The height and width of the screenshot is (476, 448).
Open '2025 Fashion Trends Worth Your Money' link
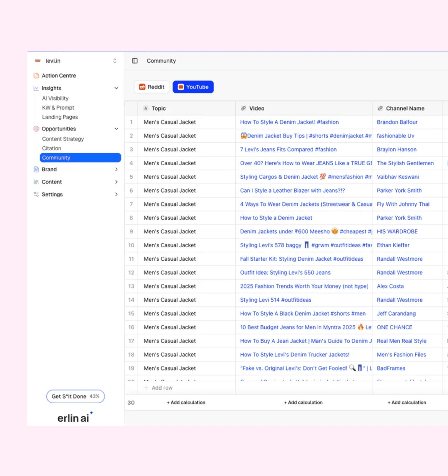(304, 286)
